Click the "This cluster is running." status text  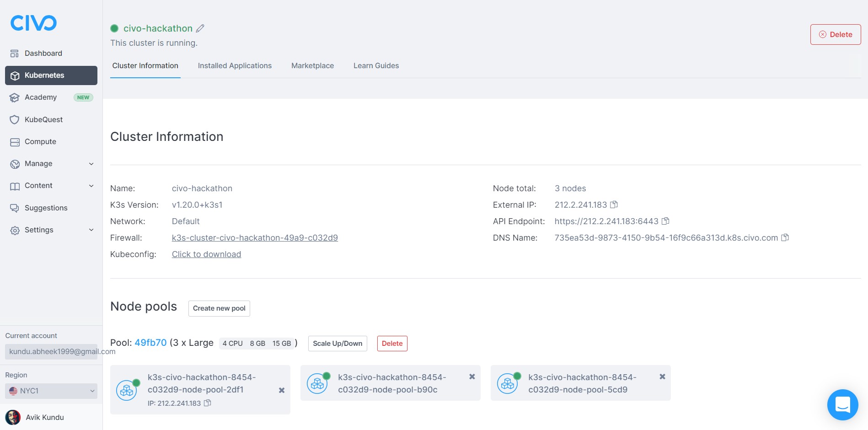[154, 43]
